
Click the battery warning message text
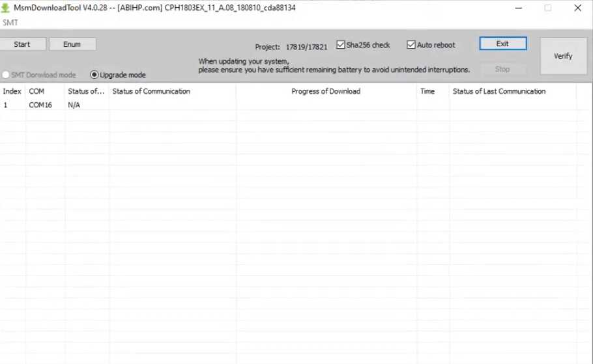[x=334, y=65]
